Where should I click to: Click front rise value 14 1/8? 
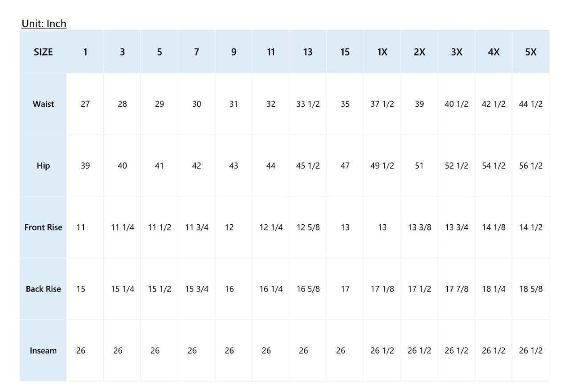point(494,227)
